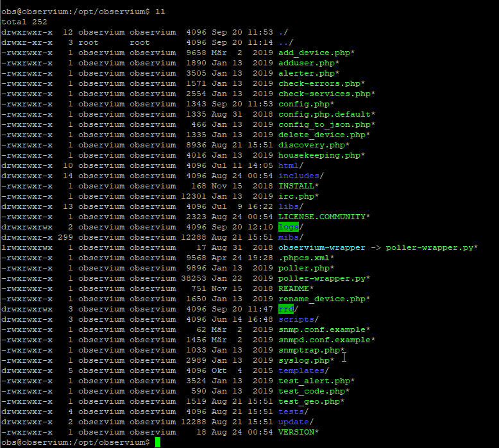Click the highlighted logs directory

(289, 228)
